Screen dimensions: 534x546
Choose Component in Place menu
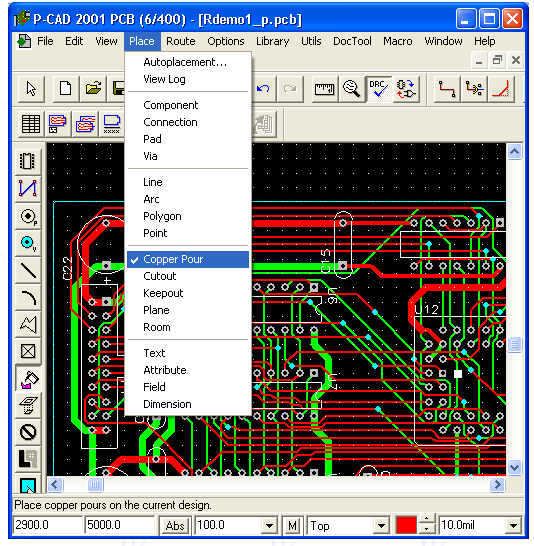pyautogui.click(x=188, y=105)
